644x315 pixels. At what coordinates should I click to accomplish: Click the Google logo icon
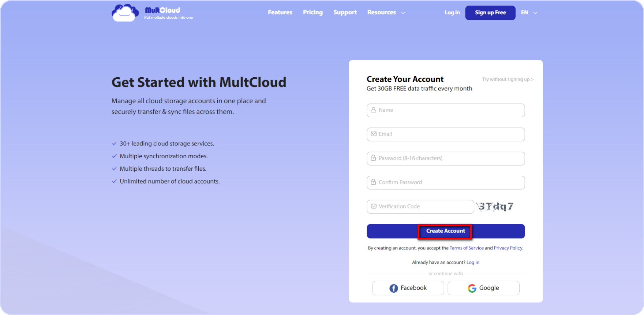point(472,288)
